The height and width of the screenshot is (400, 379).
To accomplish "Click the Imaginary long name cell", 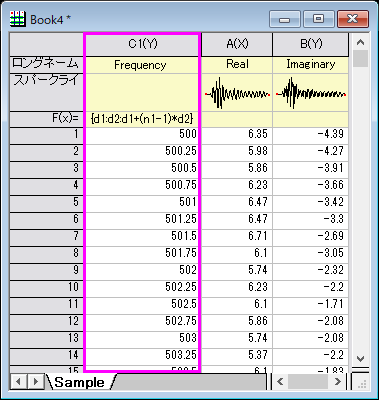I will [x=311, y=65].
